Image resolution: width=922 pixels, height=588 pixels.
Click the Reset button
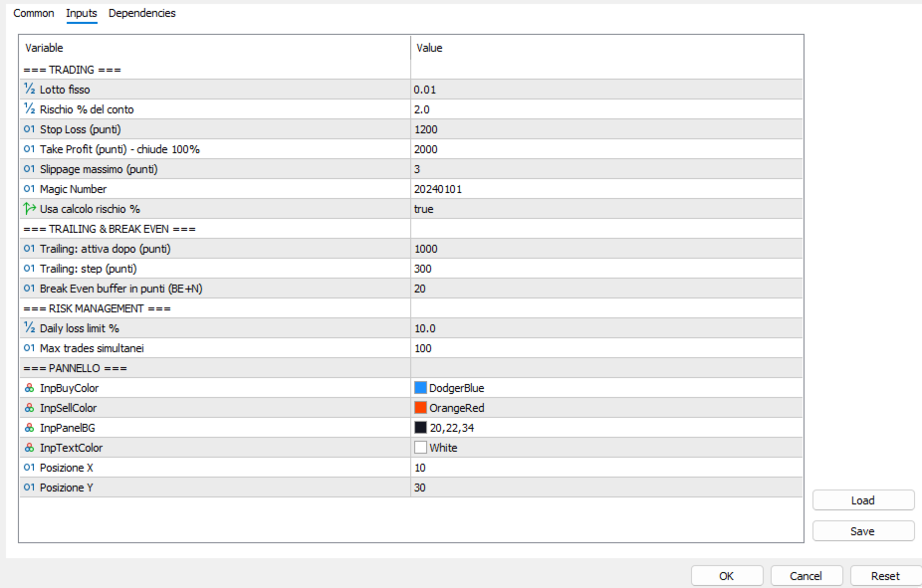(884, 576)
